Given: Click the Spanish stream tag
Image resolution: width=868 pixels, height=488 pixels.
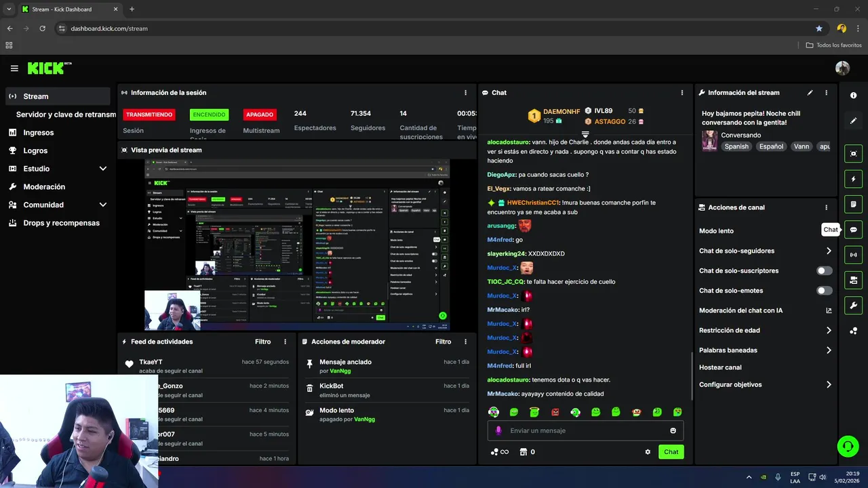Looking at the screenshot, I should [x=736, y=146].
